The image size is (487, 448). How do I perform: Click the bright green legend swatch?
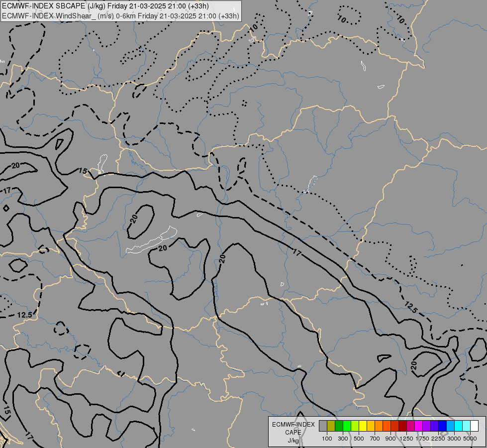click(x=347, y=426)
